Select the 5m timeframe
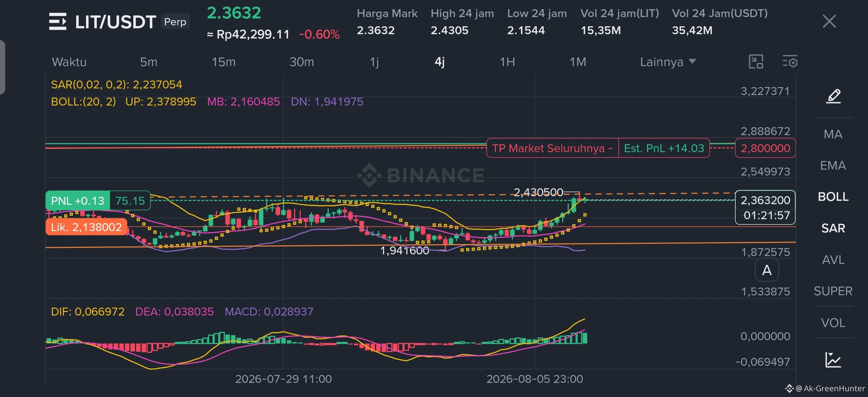The height and width of the screenshot is (397, 868). click(149, 62)
